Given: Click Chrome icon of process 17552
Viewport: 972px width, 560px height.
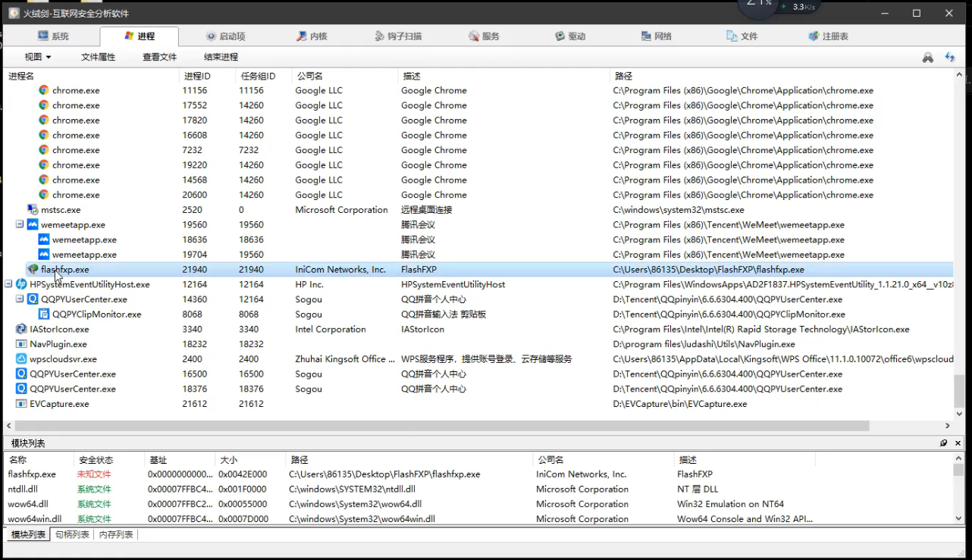Looking at the screenshot, I should (x=44, y=105).
